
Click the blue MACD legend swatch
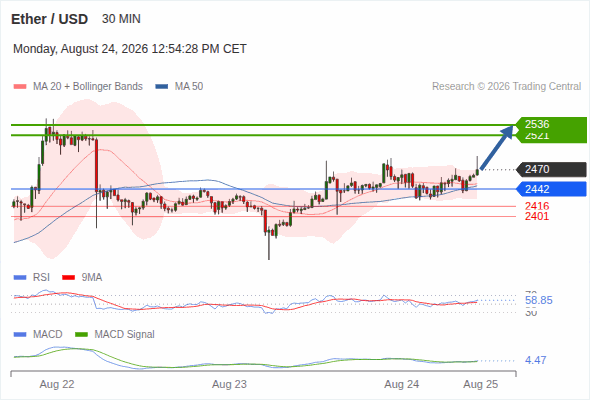click(x=20, y=335)
